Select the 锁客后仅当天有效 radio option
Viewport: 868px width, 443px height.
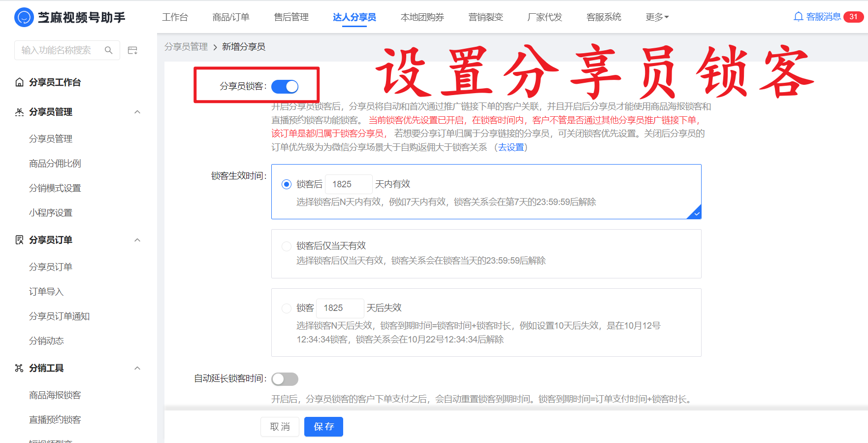click(x=287, y=246)
